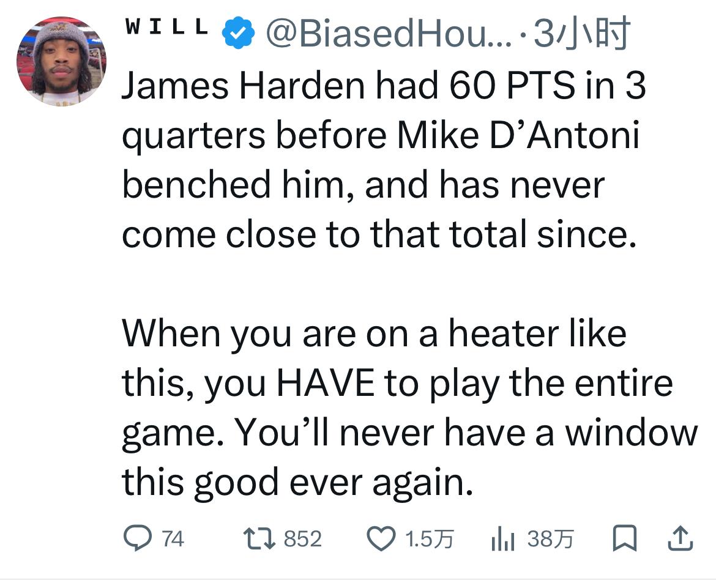This screenshot has width=716, height=588.
Task: Click the text 'Mike D'Antoni' in the tweet
Action: 518,136
